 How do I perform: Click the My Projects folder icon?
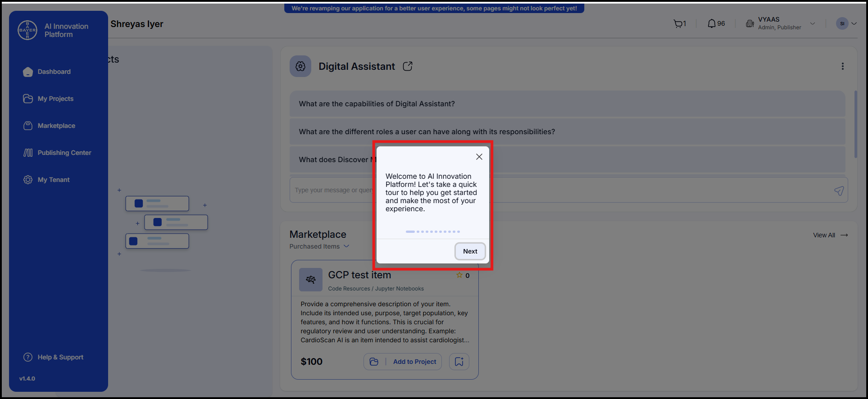28,99
